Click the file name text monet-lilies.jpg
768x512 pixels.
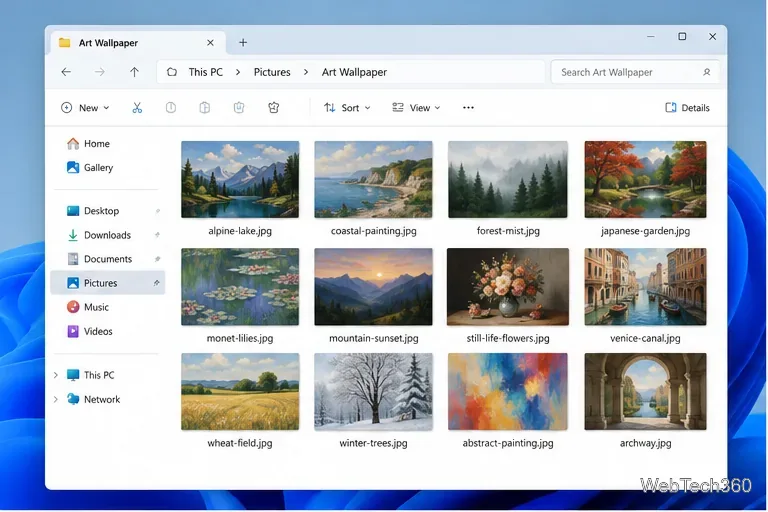point(240,338)
